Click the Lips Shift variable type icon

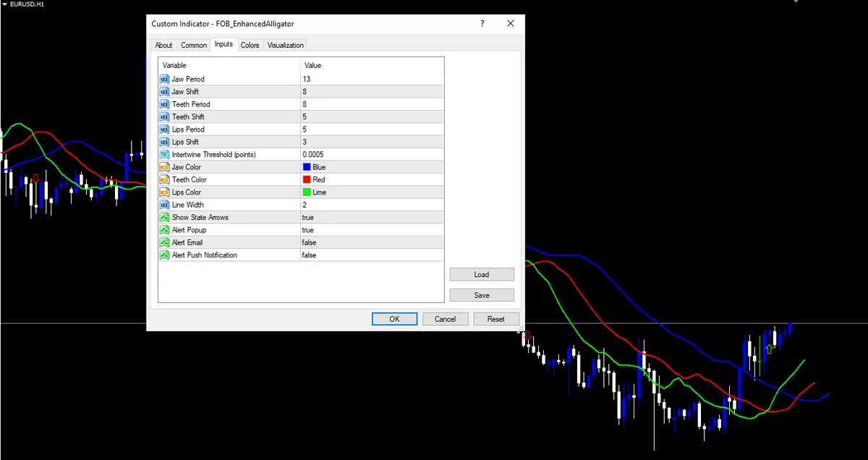tap(164, 142)
